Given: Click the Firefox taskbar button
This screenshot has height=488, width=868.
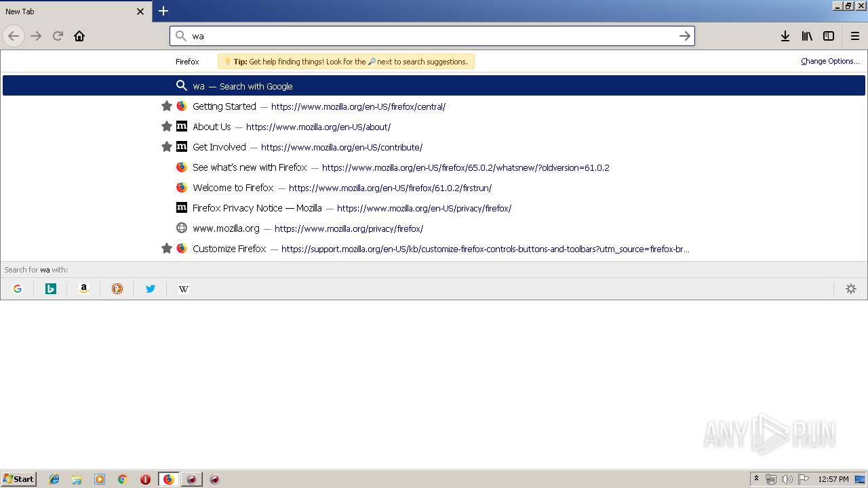Looking at the screenshot, I should [169, 479].
